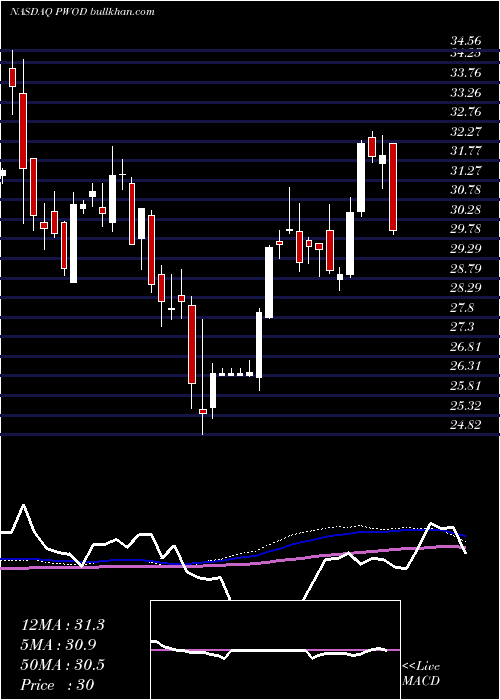Click the lowest red candle near 25.32
Screen dimensions: 500x700
203,411
